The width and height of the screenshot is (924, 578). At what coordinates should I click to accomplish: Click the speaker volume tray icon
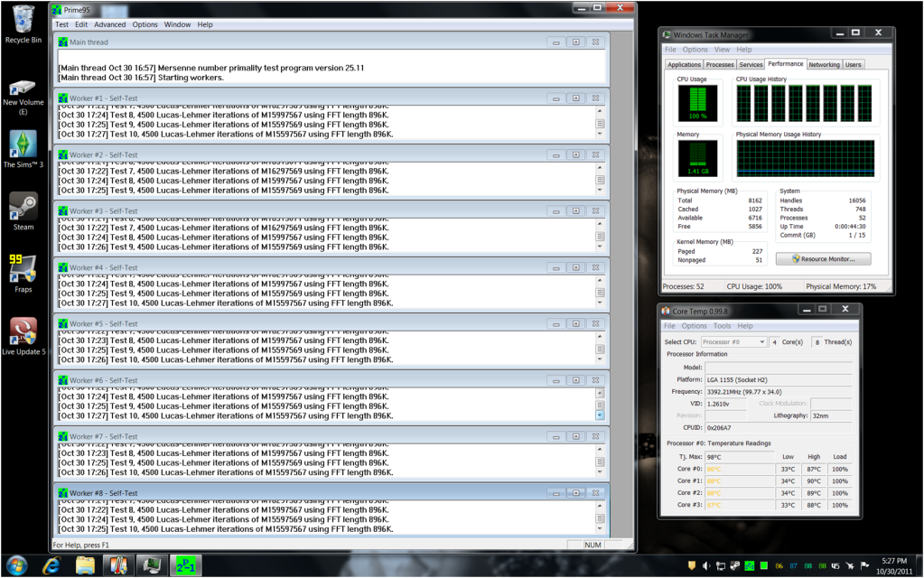click(706, 566)
